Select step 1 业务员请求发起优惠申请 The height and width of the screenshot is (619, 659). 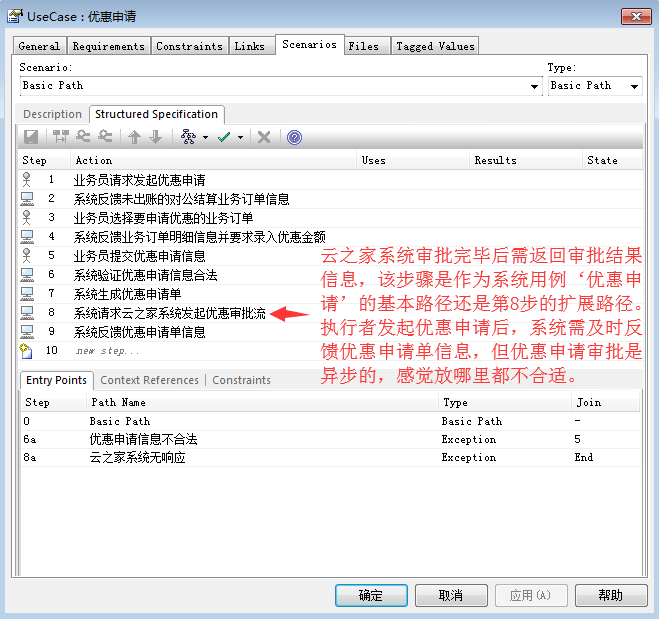point(330,180)
